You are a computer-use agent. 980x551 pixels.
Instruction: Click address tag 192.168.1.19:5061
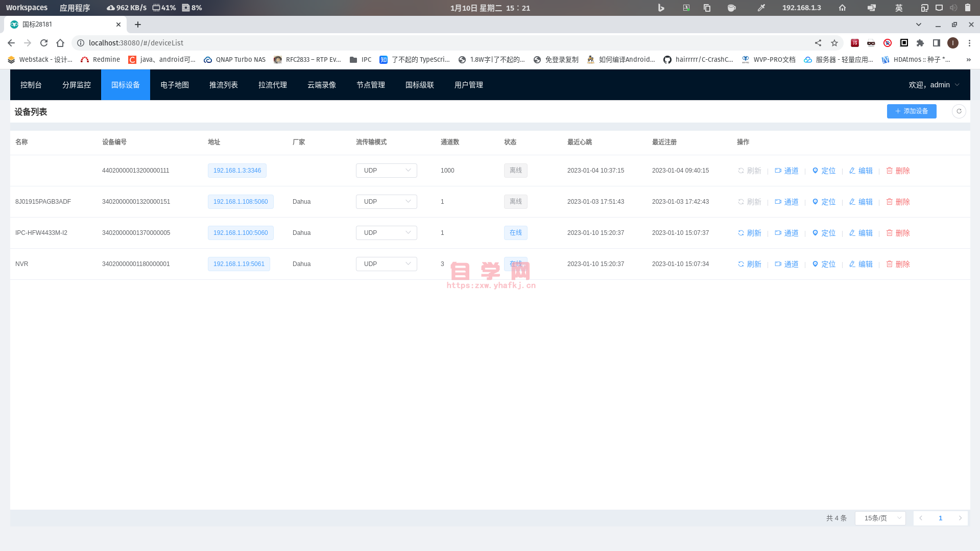[239, 264]
